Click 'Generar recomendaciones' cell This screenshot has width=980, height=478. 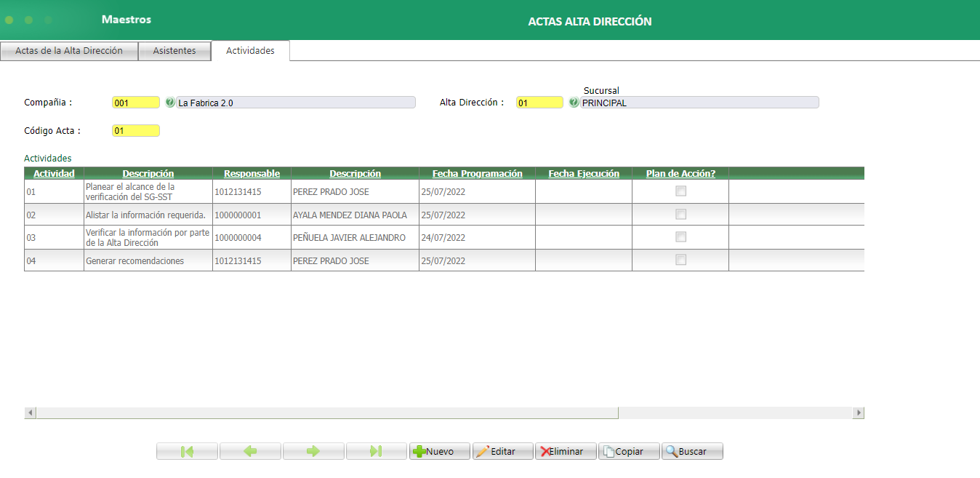[148, 260]
